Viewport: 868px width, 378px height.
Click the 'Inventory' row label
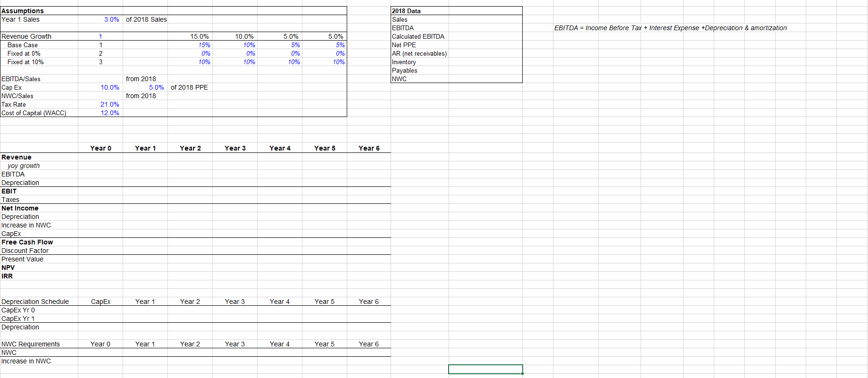(404, 62)
